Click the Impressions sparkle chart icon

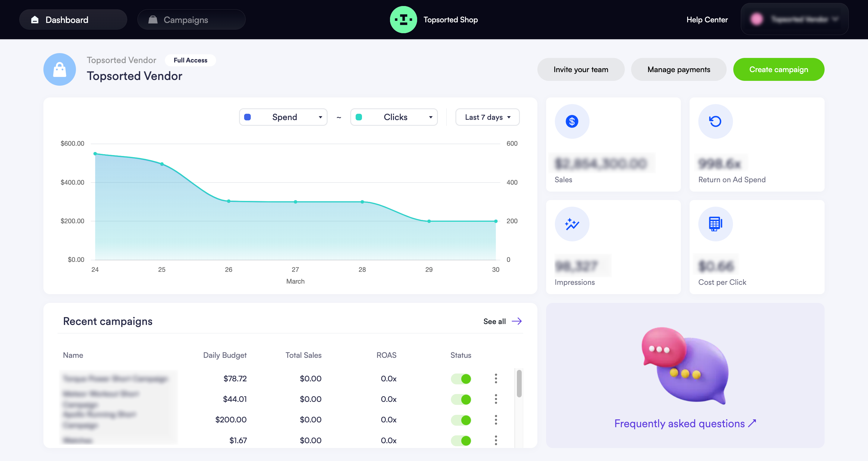click(x=572, y=224)
